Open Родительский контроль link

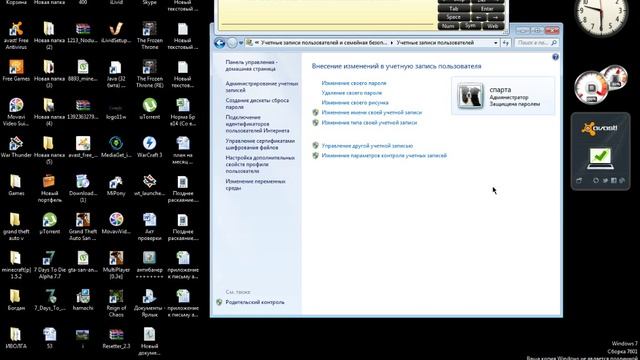pos(255,302)
